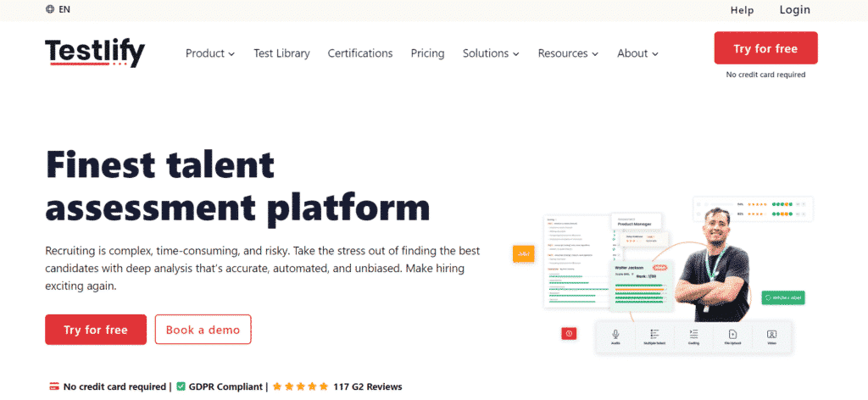Click the Audio microphone icon
Image resolution: width=868 pixels, height=400 pixels.
tap(615, 334)
